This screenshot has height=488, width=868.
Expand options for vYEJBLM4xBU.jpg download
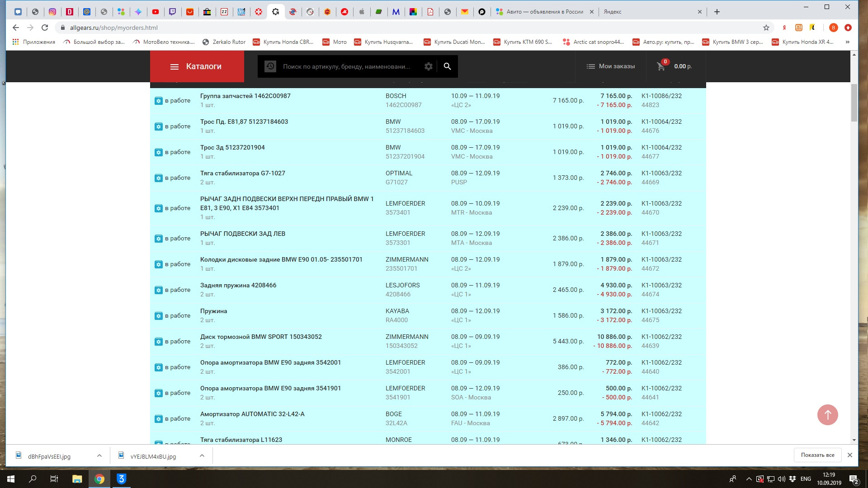(x=202, y=456)
